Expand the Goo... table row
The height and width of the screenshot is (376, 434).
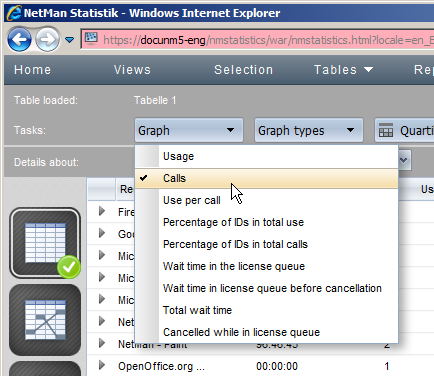[102, 233]
